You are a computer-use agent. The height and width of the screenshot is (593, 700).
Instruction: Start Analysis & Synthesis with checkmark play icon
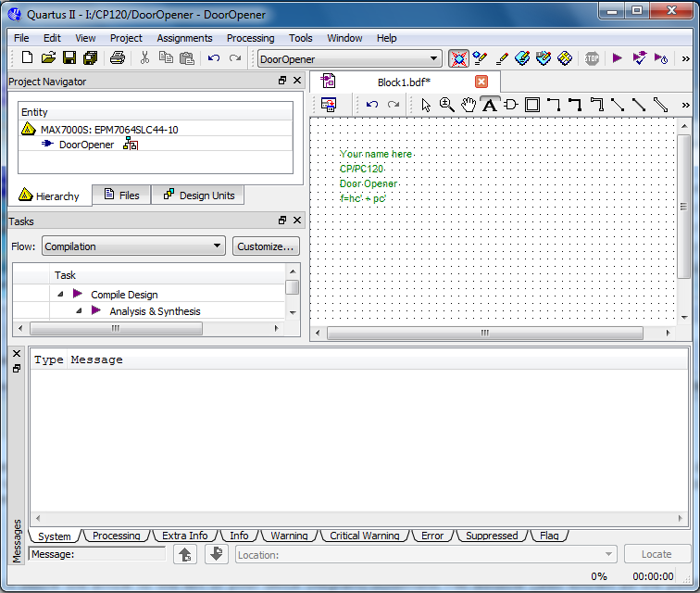639,58
